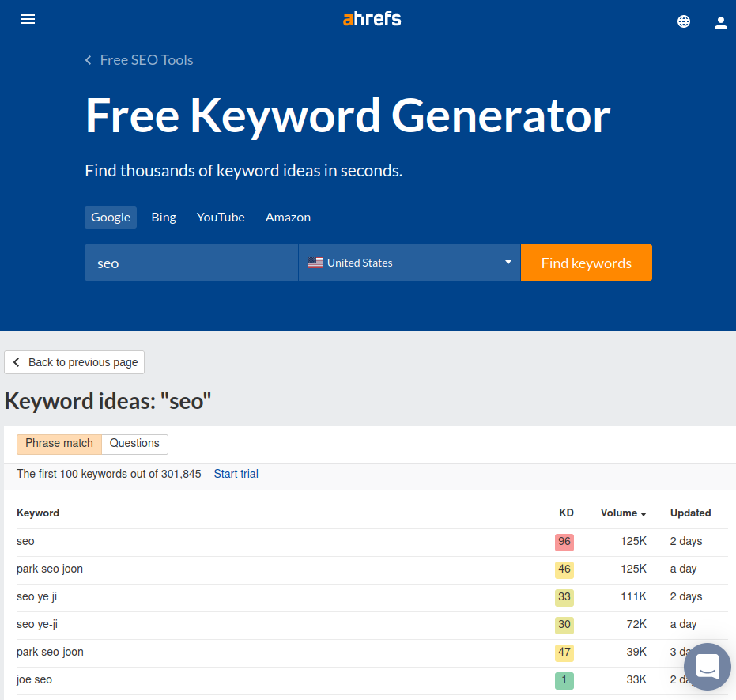736x700 pixels.
Task: Click the KD column header
Action: click(566, 513)
